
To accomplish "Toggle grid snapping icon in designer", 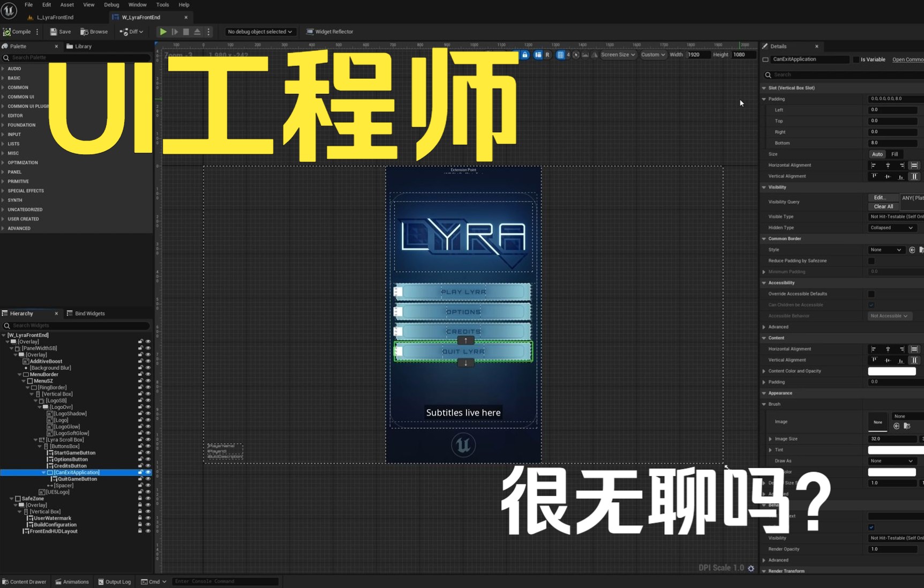I will pos(560,55).
